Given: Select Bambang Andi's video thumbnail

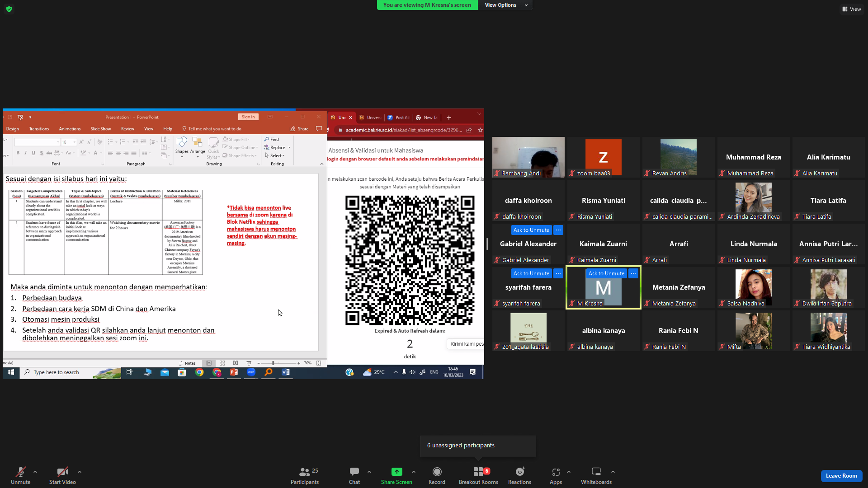Looking at the screenshot, I should coord(528,157).
